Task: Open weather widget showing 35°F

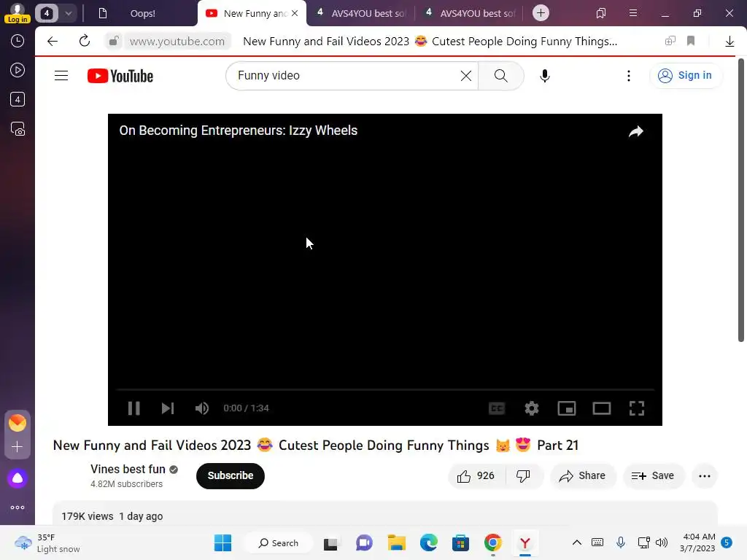Action: point(47,542)
